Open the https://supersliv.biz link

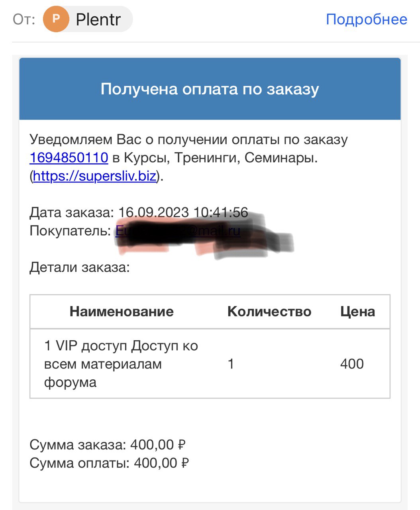[x=95, y=176]
